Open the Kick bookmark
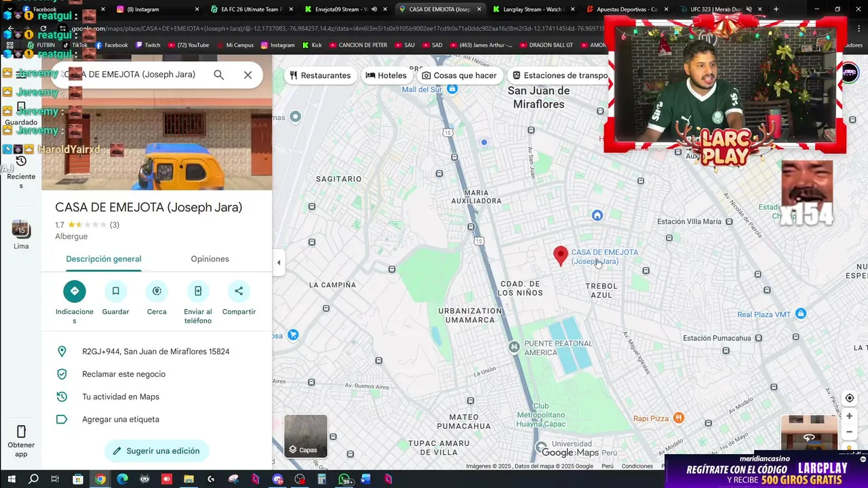 (x=311, y=45)
